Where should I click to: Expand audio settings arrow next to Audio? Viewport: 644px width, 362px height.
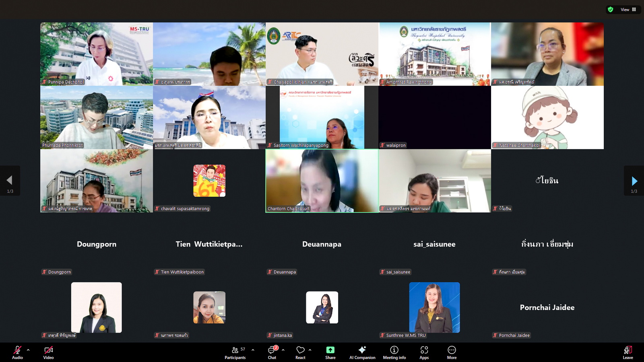point(28,350)
